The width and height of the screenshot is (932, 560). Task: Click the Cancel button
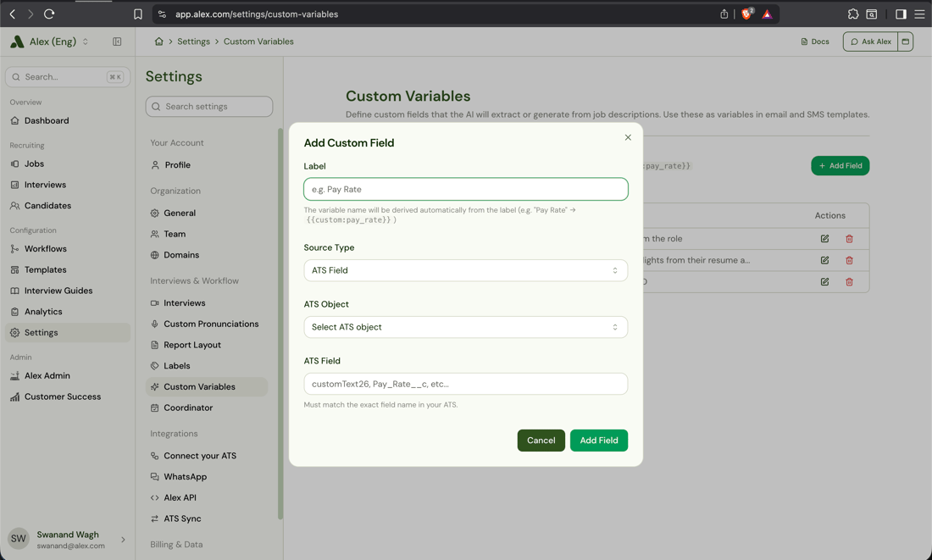(x=541, y=441)
